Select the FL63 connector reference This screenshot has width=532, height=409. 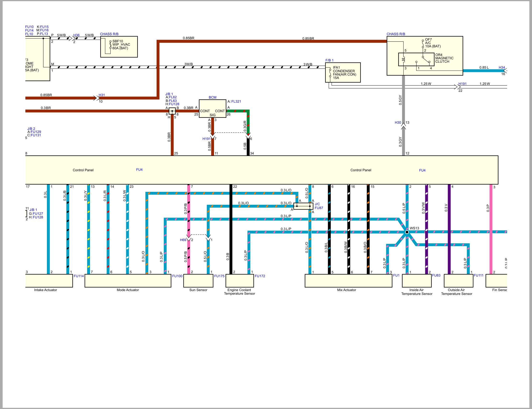173,101
